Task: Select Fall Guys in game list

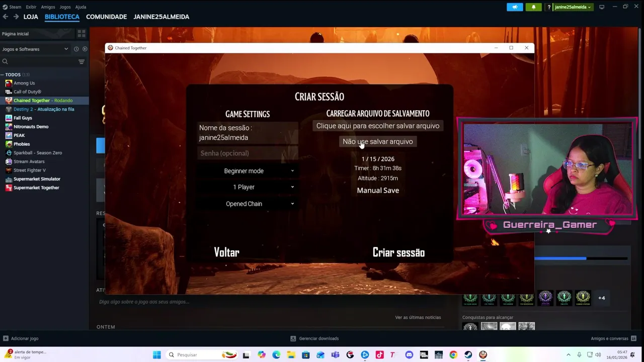Action: coord(23,118)
